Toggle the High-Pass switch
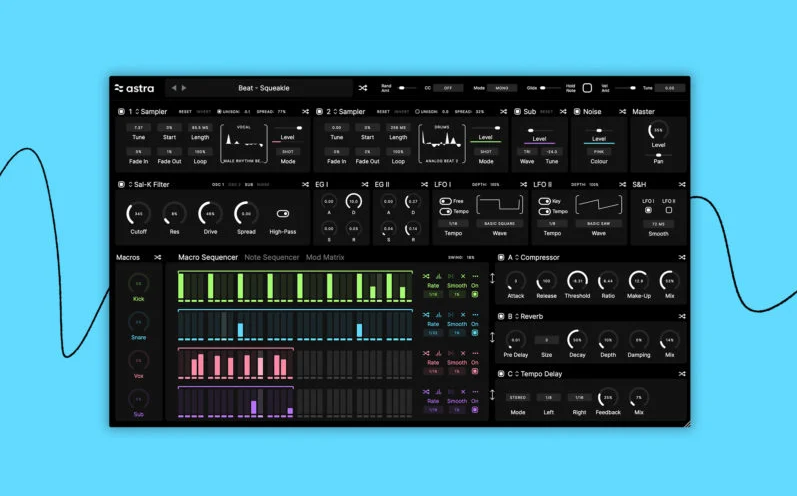The width and height of the screenshot is (797, 496). click(283, 213)
